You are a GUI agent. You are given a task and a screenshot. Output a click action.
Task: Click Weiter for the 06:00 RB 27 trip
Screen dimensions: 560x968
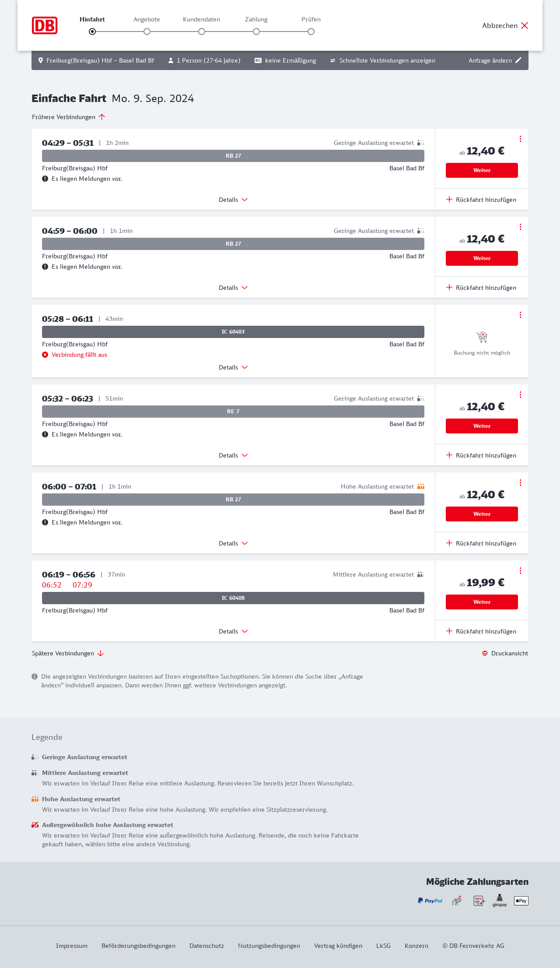tap(482, 514)
